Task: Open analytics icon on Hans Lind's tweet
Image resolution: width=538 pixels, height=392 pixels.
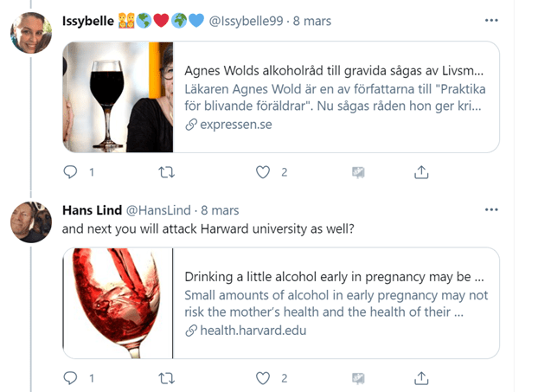Action: coord(357,378)
